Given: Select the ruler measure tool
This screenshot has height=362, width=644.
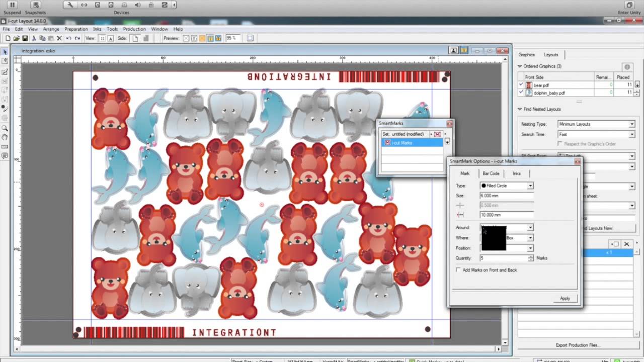Looking at the screenshot, I should [5, 146].
